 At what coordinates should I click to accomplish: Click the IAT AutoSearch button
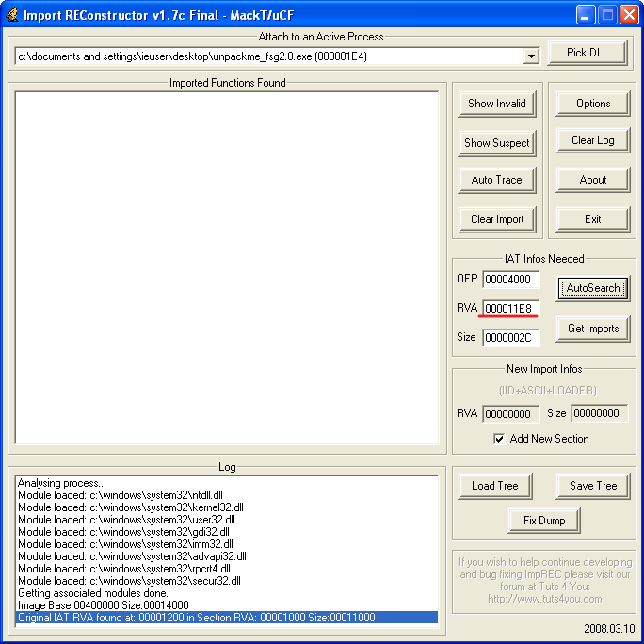[593, 288]
